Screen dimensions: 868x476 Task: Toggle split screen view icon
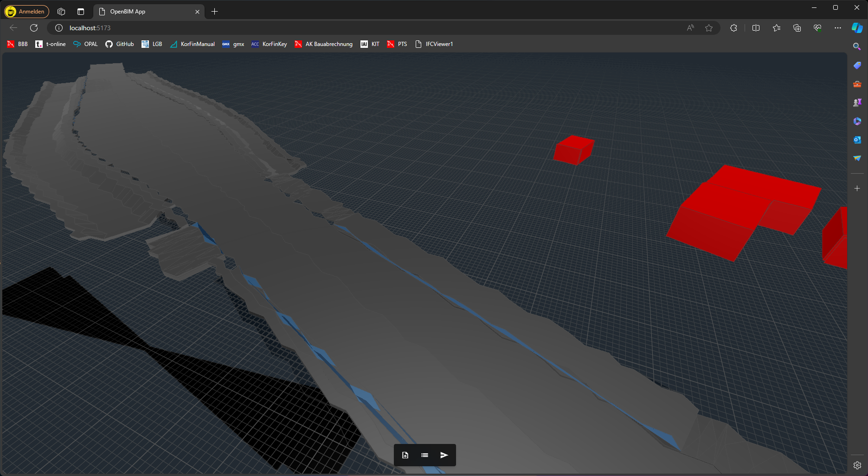(756, 28)
